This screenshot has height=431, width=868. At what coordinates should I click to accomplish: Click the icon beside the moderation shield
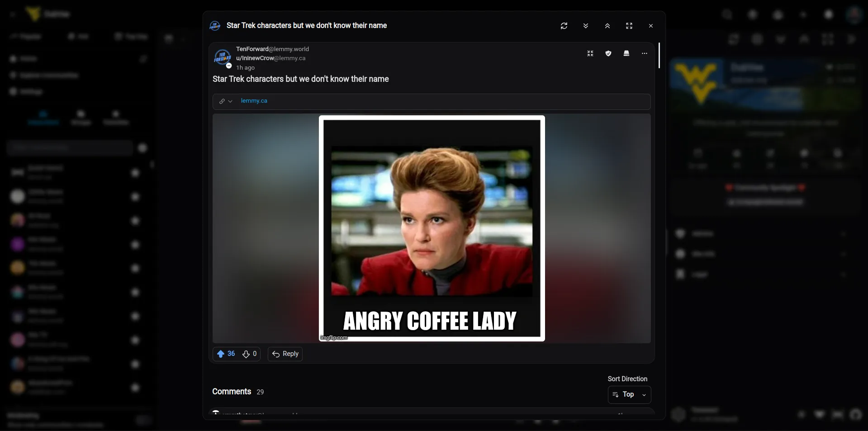[x=626, y=53]
